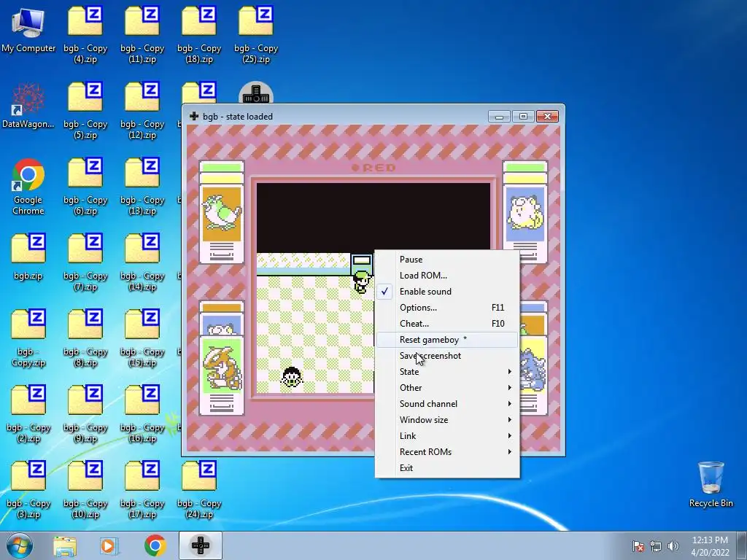Open Action Center flag icon in tray
The image size is (747, 560).
tap(638, 546)
